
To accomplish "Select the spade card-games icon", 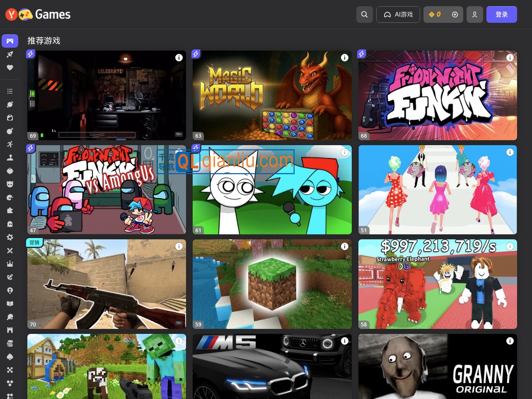I will point(10,356).
